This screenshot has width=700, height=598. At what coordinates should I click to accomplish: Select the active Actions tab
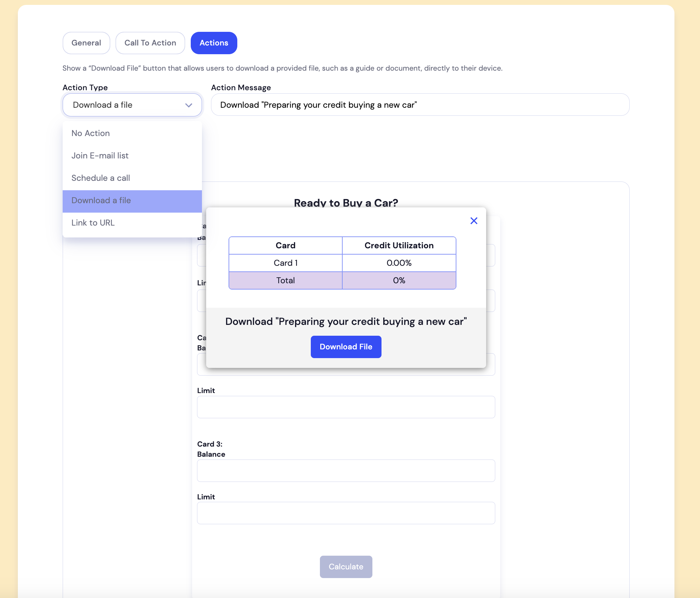coord(214,43)
